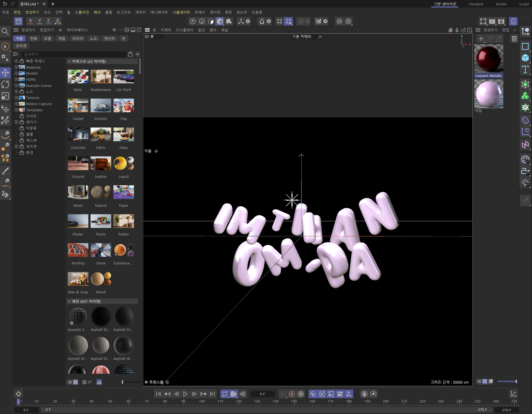The image size is (532, 414).
Task: Toggle X axis lock
Action: (x=31, y=21)
